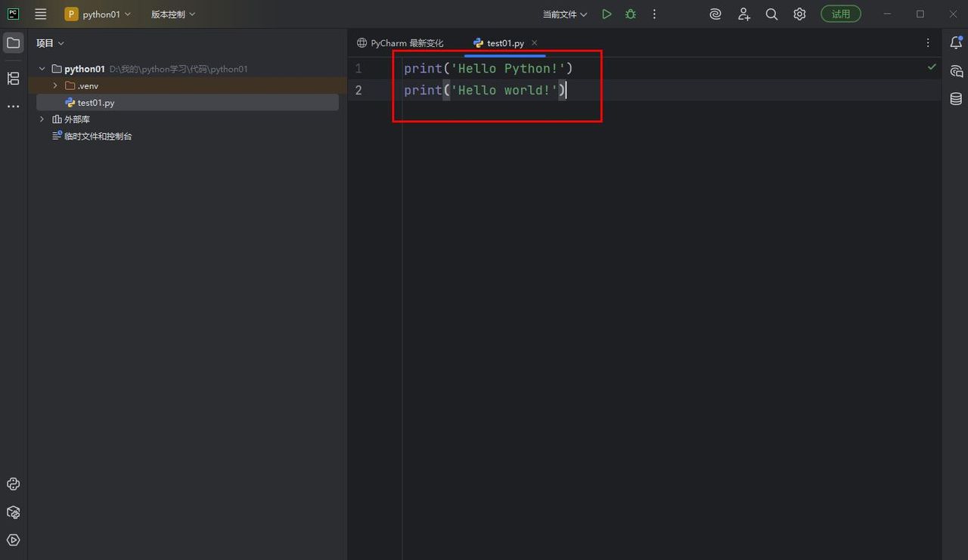
Task: Open the 当前文件 run configuration dropdown
Action: click(x=564, y=14)
